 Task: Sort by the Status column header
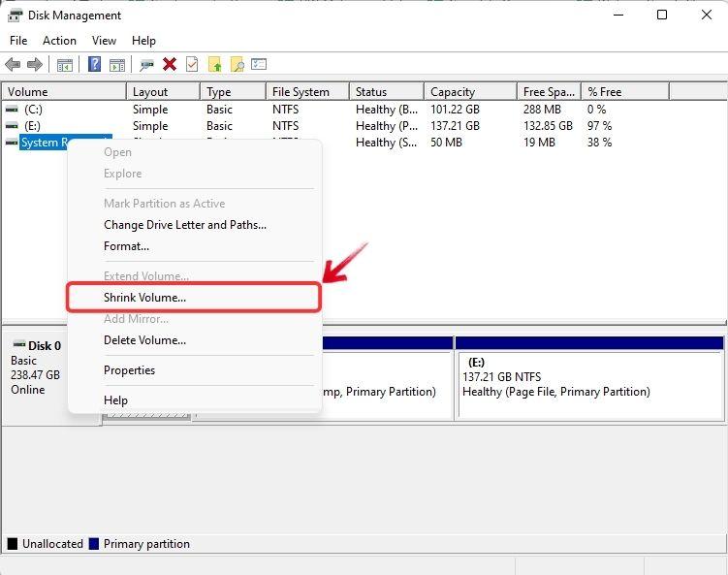point(387,91)
